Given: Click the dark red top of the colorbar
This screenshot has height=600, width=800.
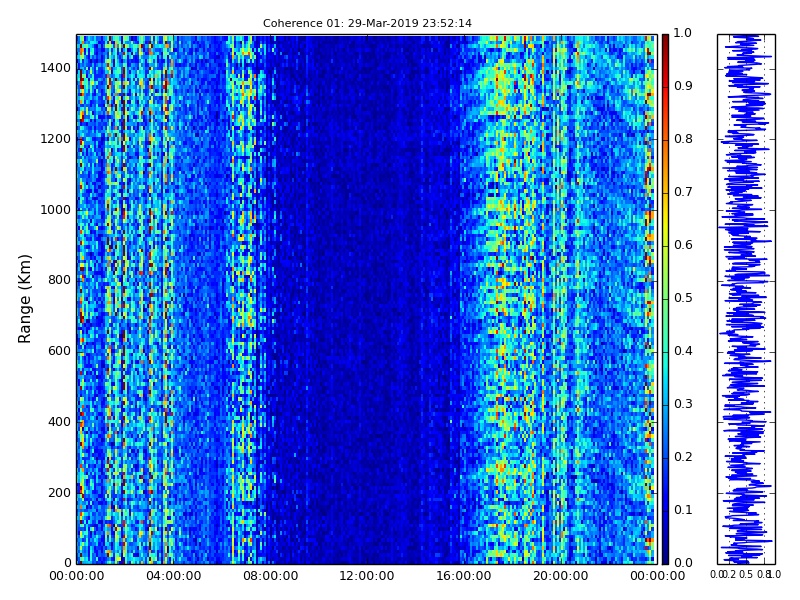Looking at the screenshot, I should [x=665, y=41].
